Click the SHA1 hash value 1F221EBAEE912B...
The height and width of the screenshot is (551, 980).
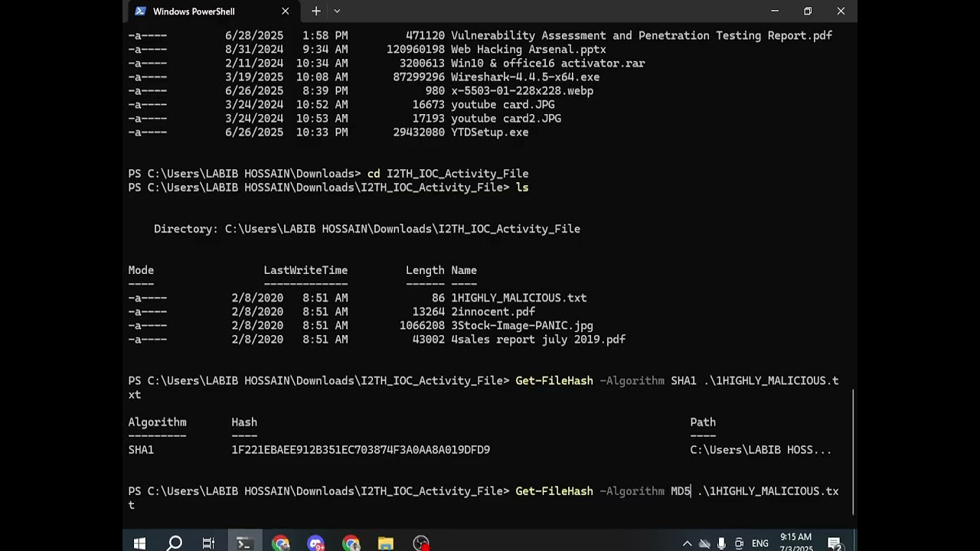tap(361, 450)
